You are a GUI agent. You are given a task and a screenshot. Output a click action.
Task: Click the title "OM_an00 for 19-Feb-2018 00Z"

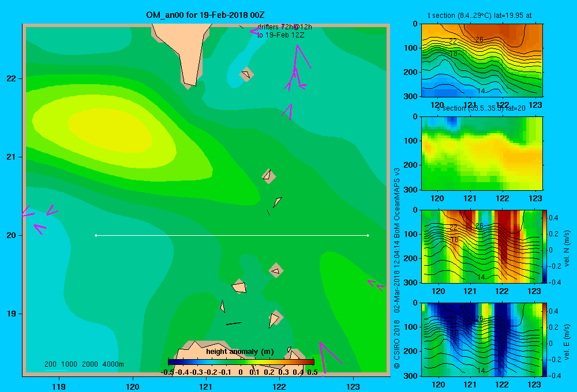tap(205, 15)
